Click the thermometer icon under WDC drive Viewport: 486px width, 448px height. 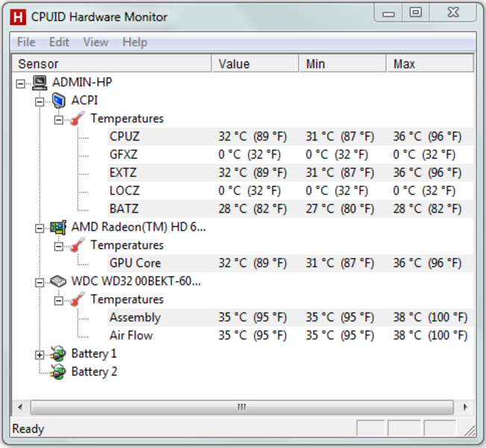pos(77,299)
